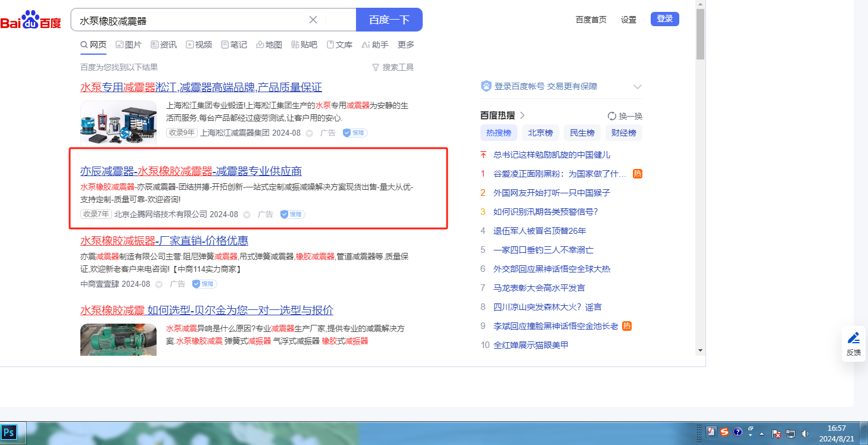Open the 亦辰减震器 search result link
868x445 pixels.
(191, 171)
